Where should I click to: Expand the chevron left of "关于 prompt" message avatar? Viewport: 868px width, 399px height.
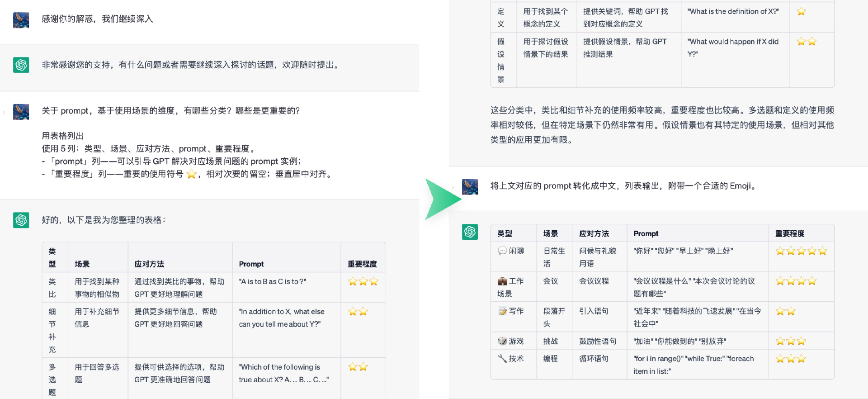click(x=4, y=112)
